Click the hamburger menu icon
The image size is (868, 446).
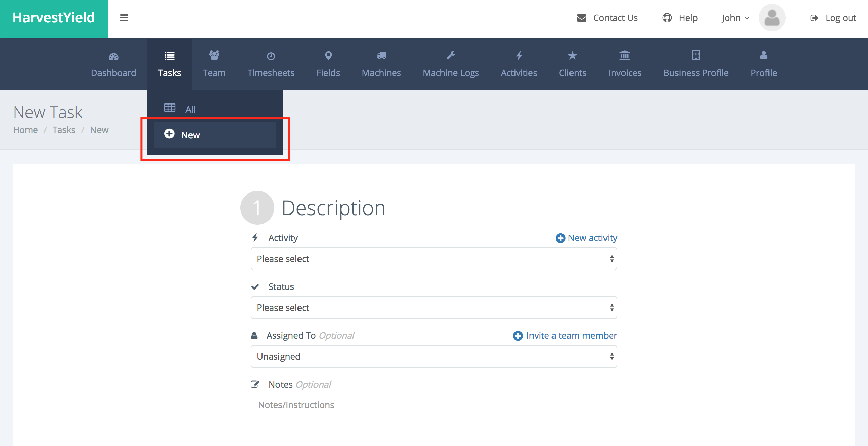tap(124, 18)
